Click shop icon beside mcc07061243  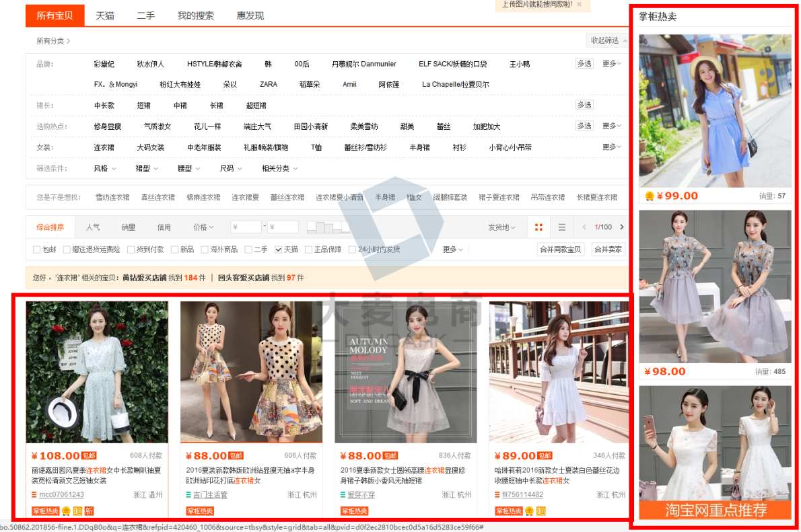(34, 495)
